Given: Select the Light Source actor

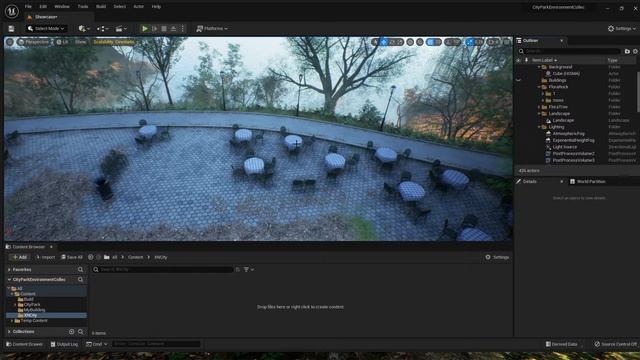Looking at the screenshot, I should click(x=564, y=147).
